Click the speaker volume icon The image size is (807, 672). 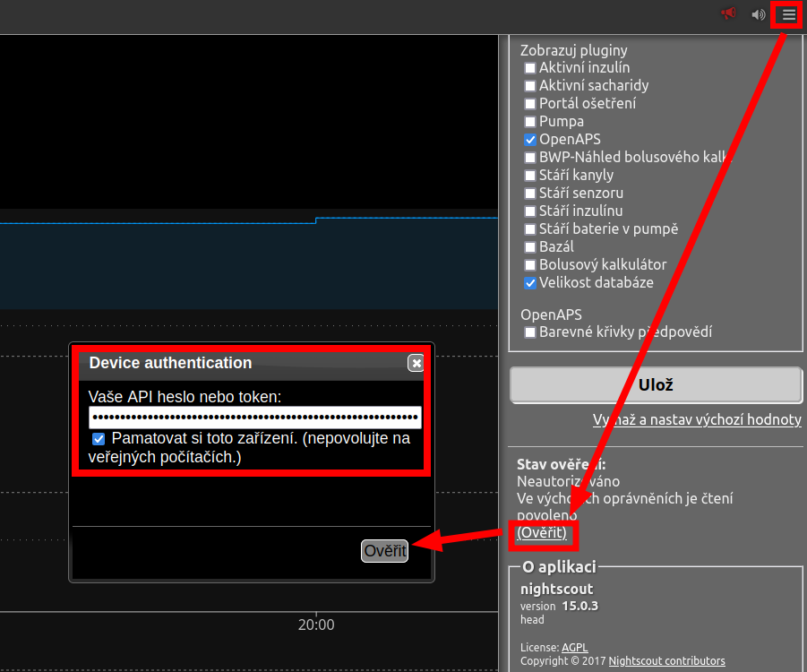tap(759, 14)
